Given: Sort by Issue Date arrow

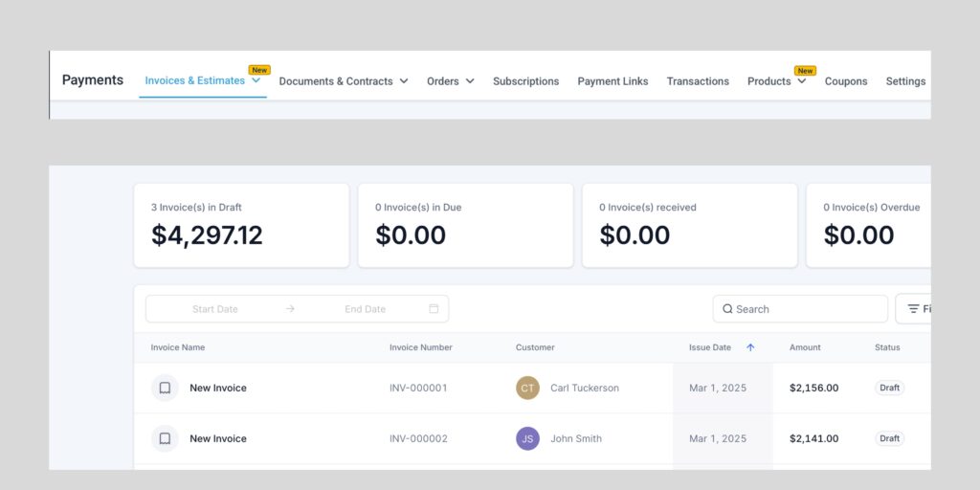Looking at the screenshot, I should (750, 347).
